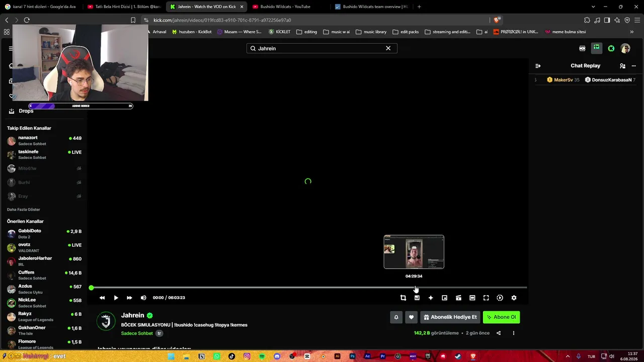Open the NickLee channel
The width and height of the screenshot is (644, 362).
pyautogui.click(x=44, y=303)
